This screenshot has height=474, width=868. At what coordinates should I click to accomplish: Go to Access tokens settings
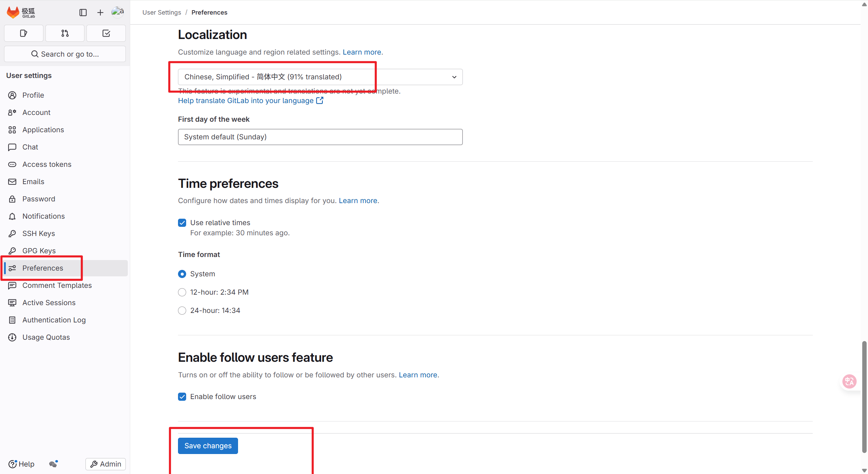(x=47, y=164)
